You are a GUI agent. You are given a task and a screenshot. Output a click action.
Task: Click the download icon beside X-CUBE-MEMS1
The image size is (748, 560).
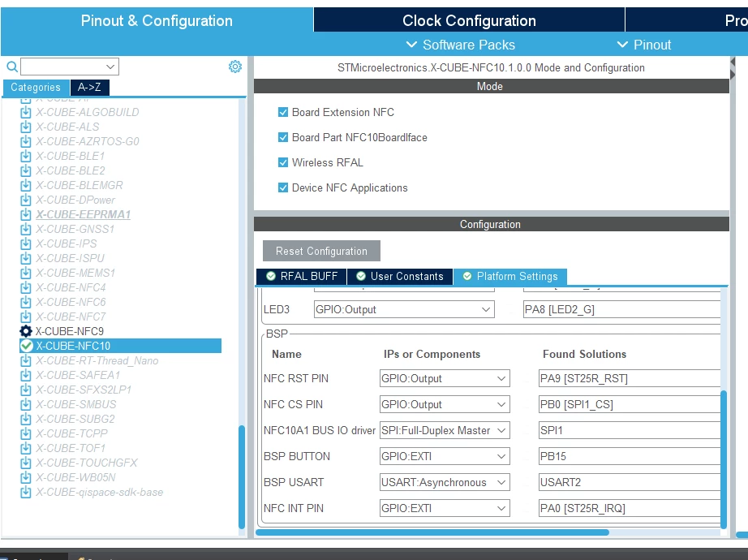[x=26, y=273]
